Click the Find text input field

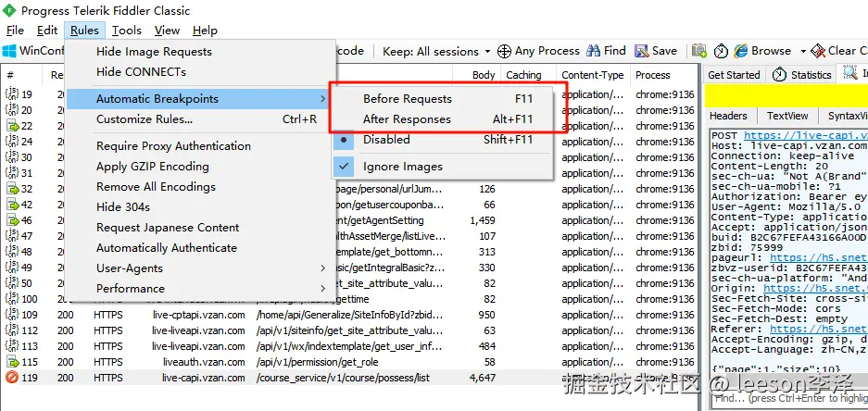click(790, 398)
